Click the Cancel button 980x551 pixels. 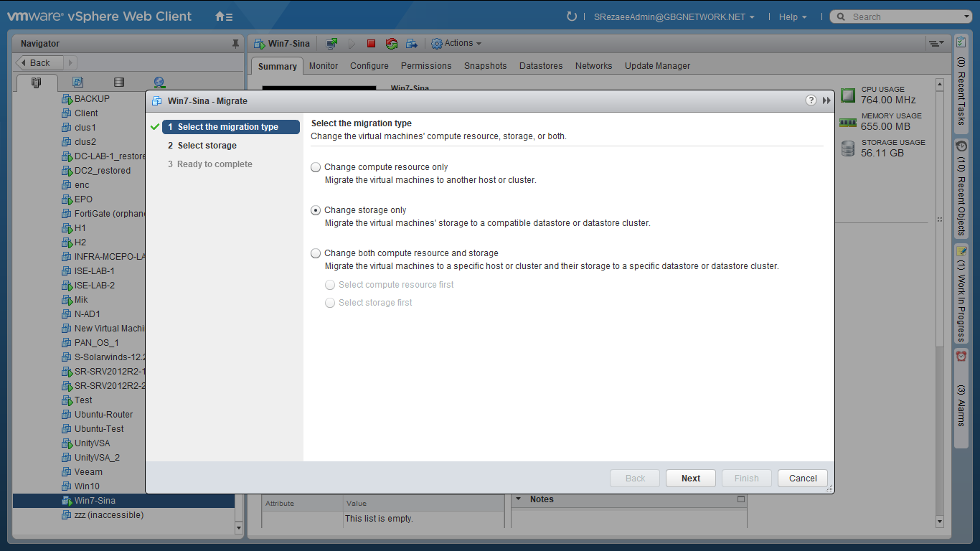[x=803, y=479]
